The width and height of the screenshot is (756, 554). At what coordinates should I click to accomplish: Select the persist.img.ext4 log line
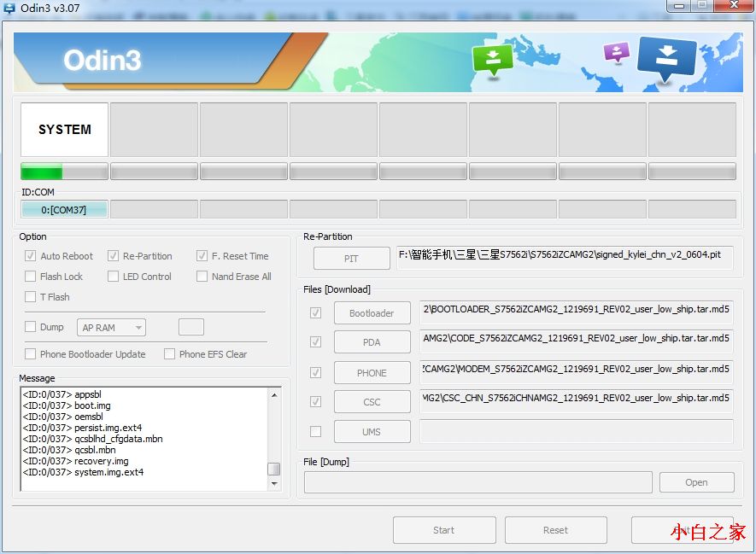[83, 428]
